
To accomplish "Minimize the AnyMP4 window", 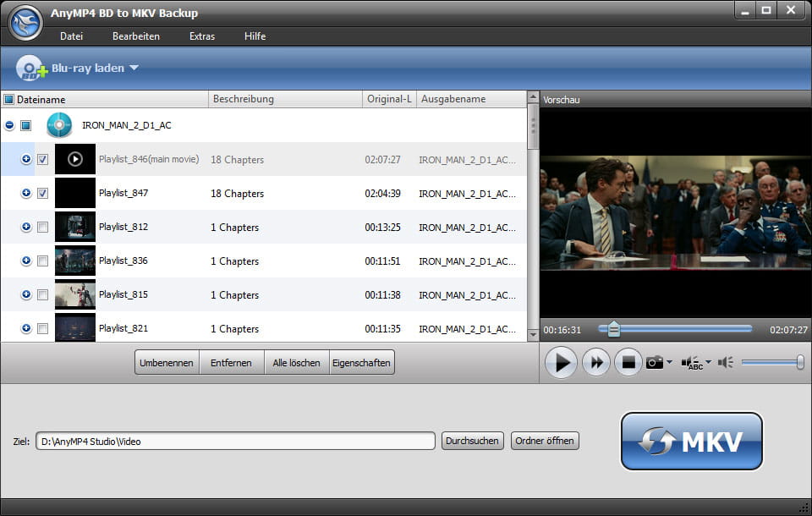I will tap(745, 11).
